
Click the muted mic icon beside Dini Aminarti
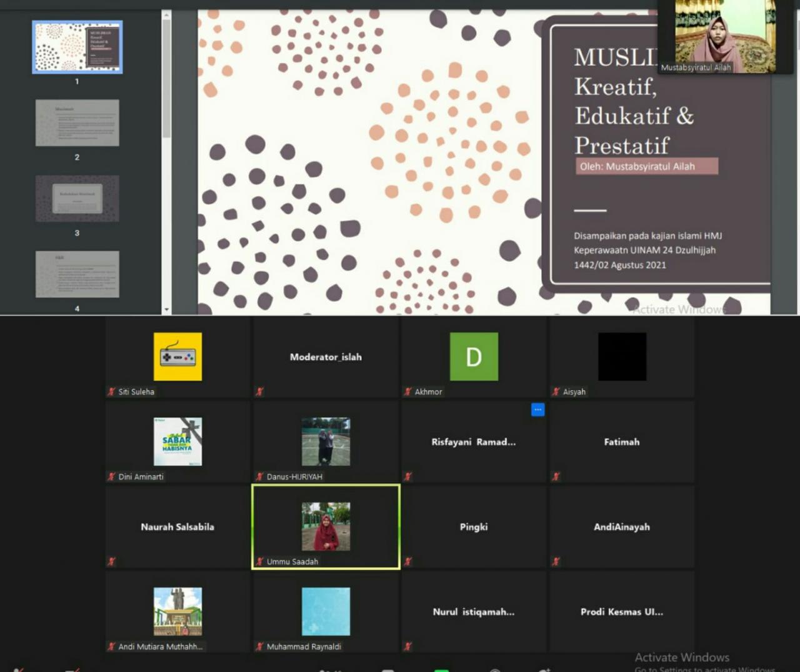point(112,477)
